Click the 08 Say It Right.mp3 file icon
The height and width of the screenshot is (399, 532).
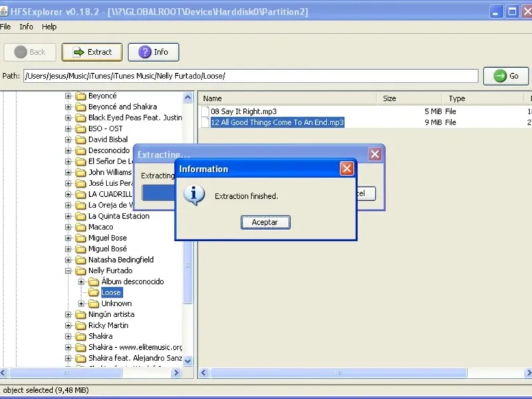click(x=205, y=111)
